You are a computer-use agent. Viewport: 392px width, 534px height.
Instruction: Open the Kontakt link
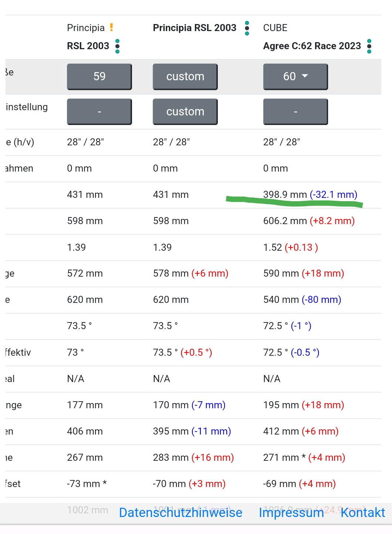(x=362, y=513)
